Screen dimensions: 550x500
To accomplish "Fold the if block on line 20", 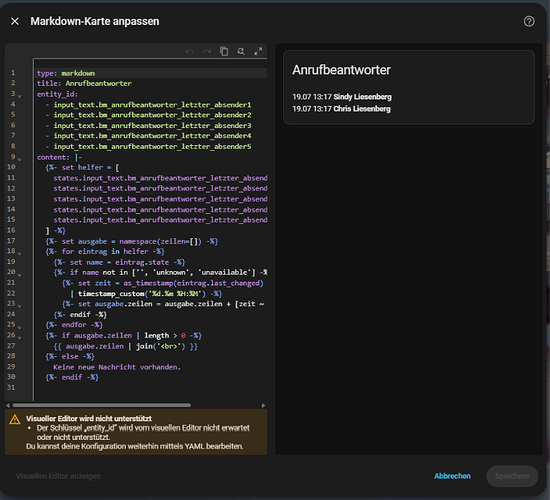I will [x=20, y=274].
